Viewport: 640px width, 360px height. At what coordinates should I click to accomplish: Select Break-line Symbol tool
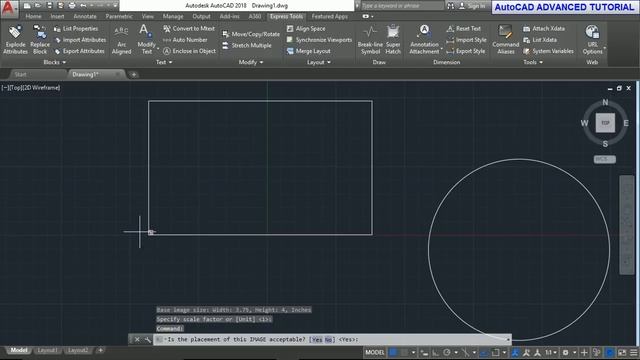pos(370,40)
